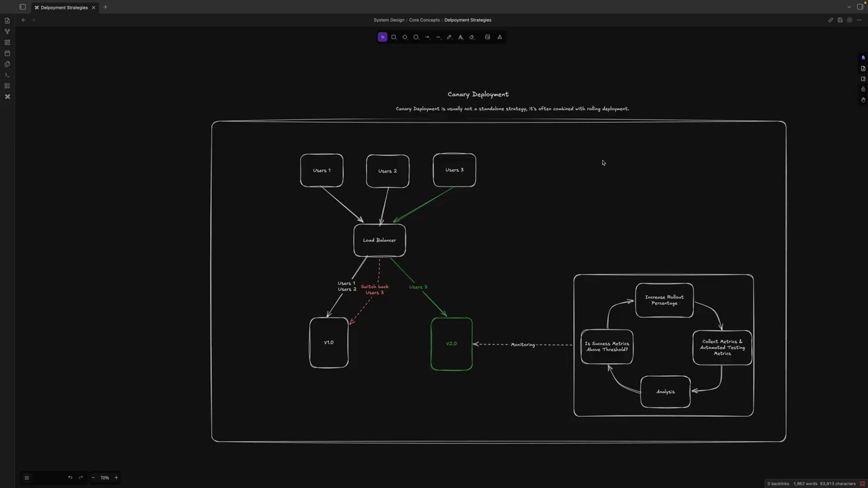Select the Line drawing tool
Image resolution: width=868 pixels, height=488 pixels.
[x=438, y=37]
